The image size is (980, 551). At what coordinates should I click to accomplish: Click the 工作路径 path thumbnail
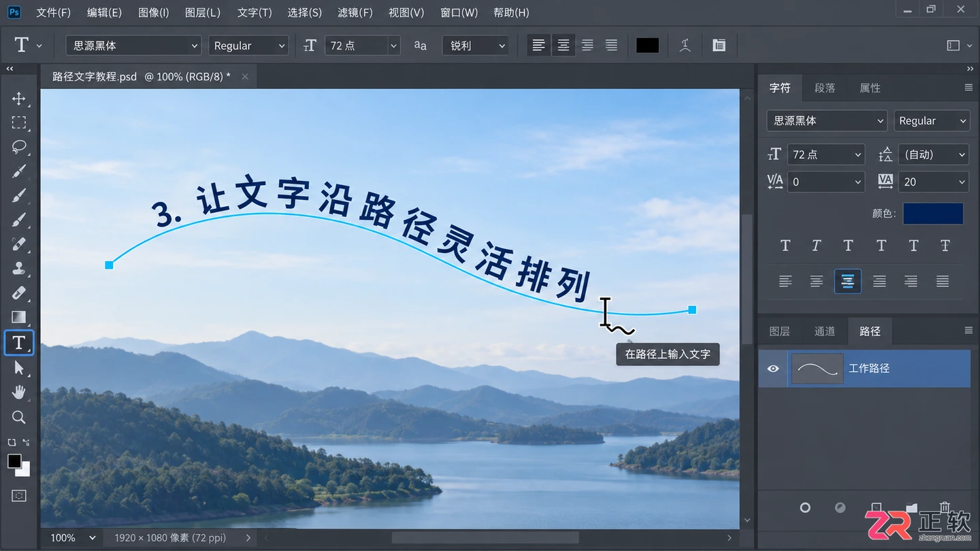pos(817,368)
